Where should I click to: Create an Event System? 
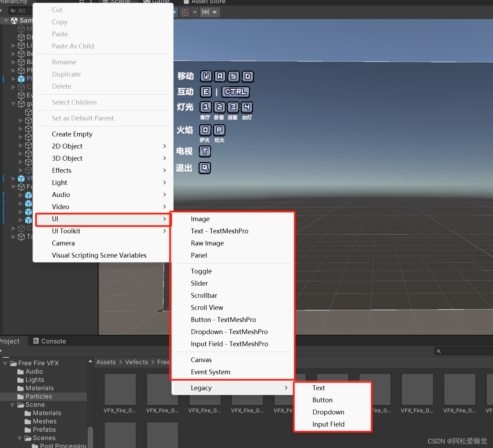click(233, 372)
